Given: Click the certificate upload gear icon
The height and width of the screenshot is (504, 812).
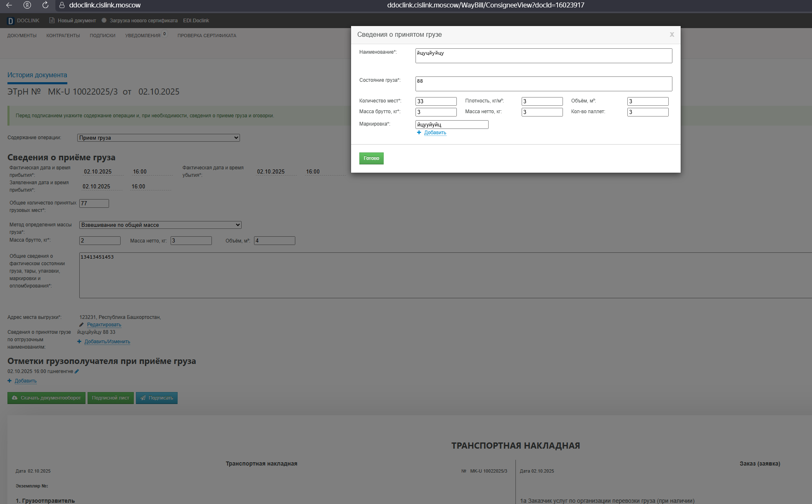Looking at the screenshot, I should tap(104, 20).
